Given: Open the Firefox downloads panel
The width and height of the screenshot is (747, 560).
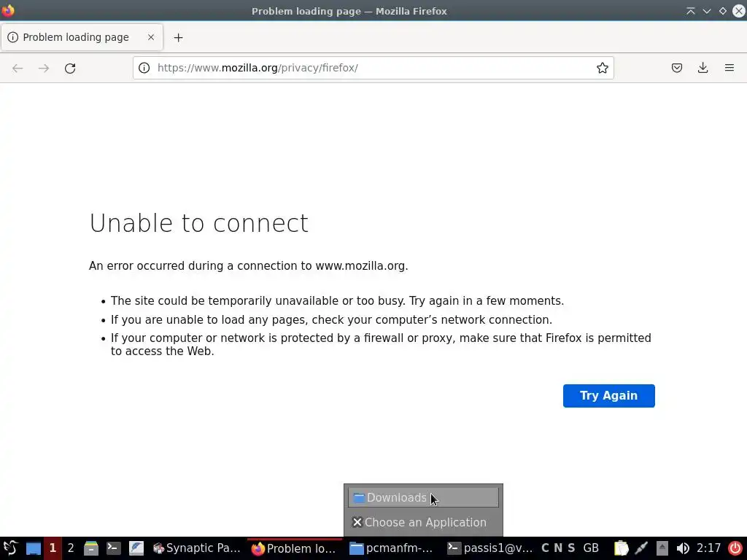Looking at the screenshot, I should [703, 68].
